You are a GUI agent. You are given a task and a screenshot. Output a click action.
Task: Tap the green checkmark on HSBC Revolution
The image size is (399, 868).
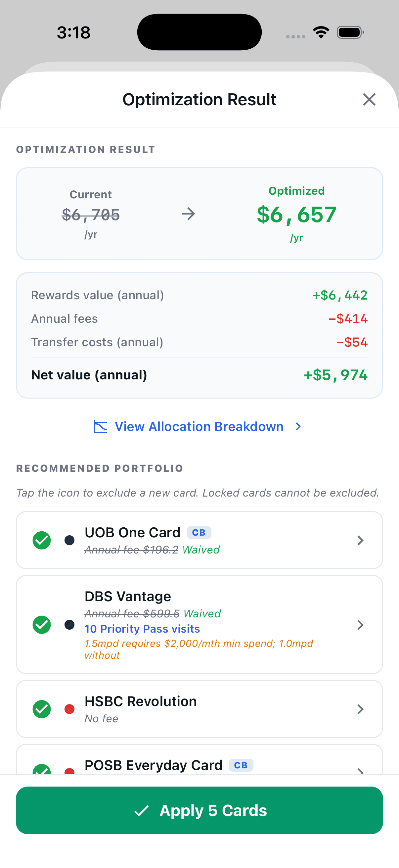pyautogui.click(x=41, y=709)
